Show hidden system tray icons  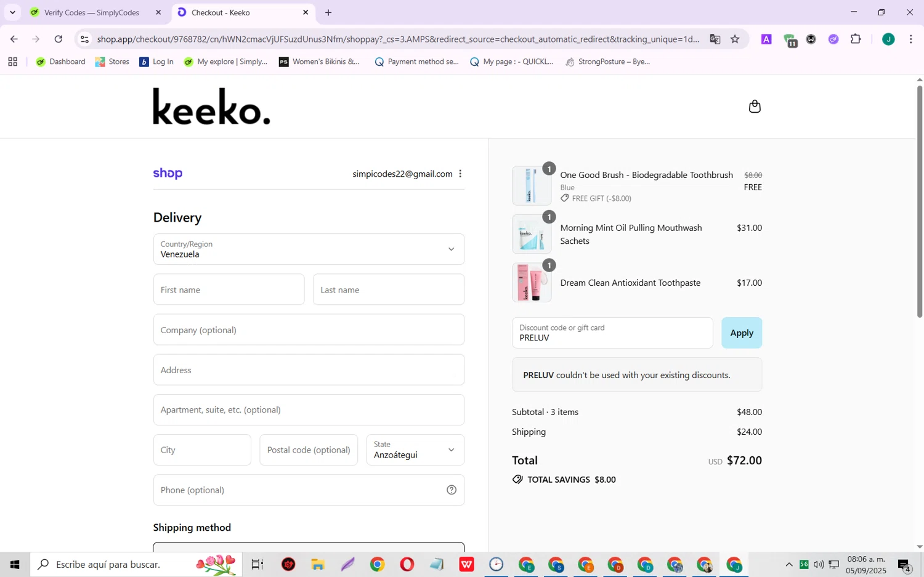(789, 565)
